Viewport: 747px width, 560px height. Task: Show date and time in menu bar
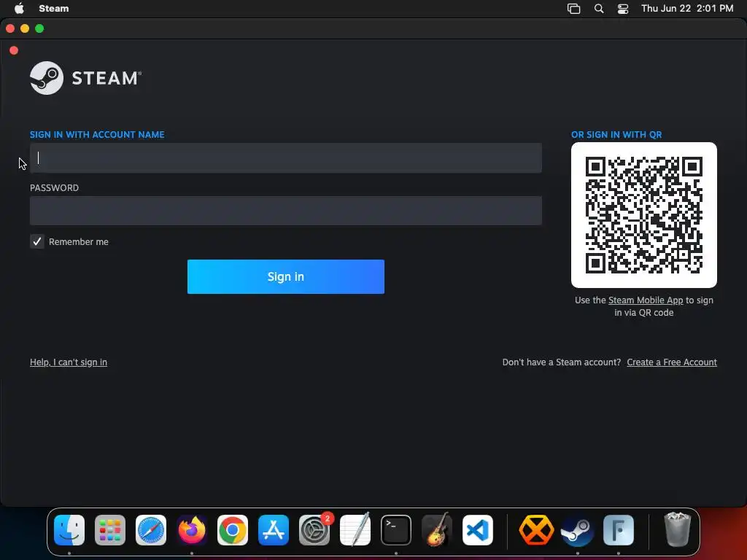(687, 9)
